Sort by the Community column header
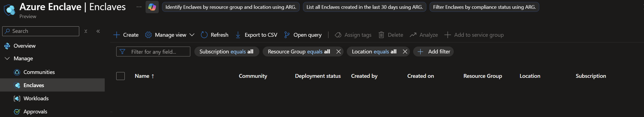Viewport: 644px width, 117px height. 253,76
